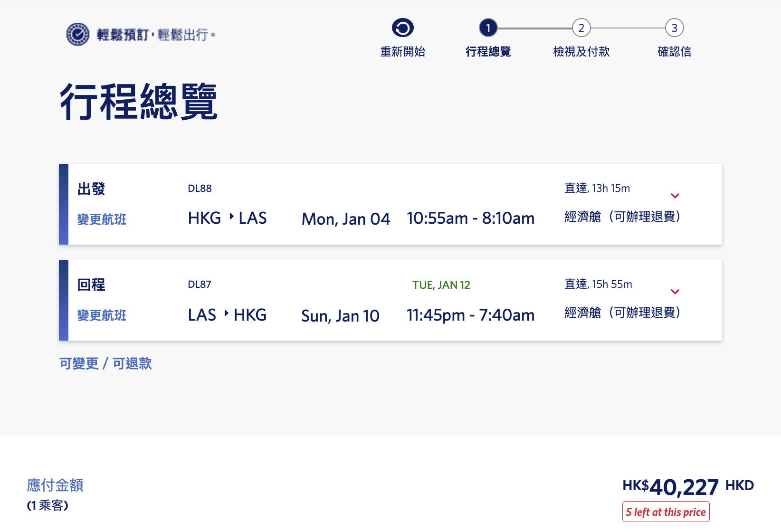Click the '5 left at this price' badge

tap(666, 512)
